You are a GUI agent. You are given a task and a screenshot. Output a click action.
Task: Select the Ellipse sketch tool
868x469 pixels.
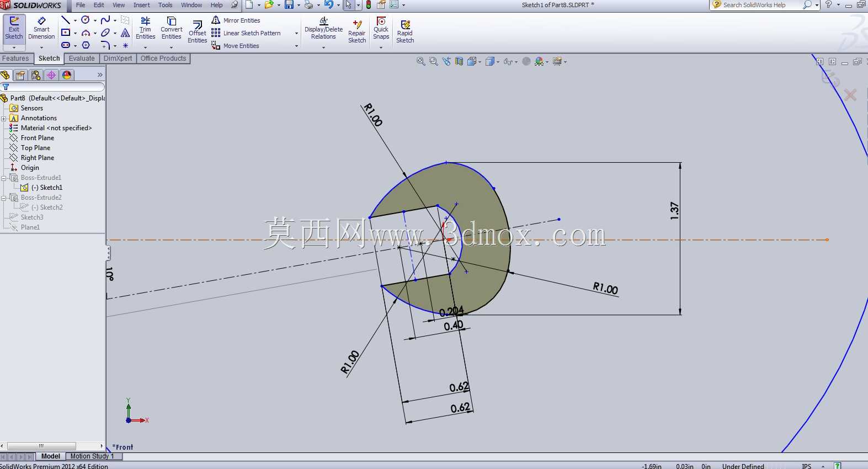[x=105, y=33]
